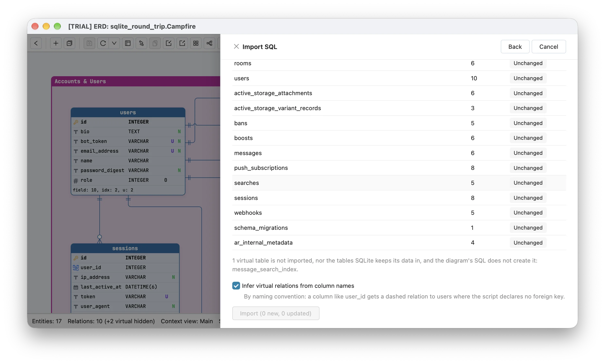This screenshot has width=605, height=364.
Task: Select the 'push_subscriptions' table row
Action: [x=399, y=168]
